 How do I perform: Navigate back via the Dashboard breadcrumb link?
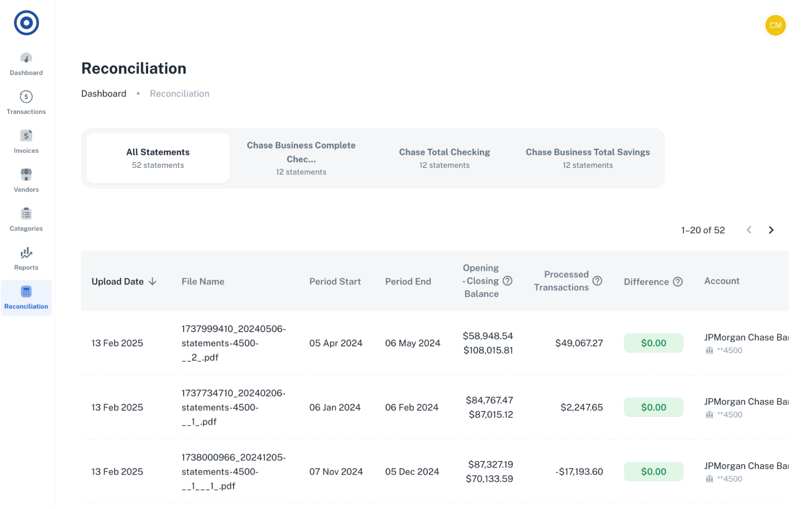pos(104,93)
